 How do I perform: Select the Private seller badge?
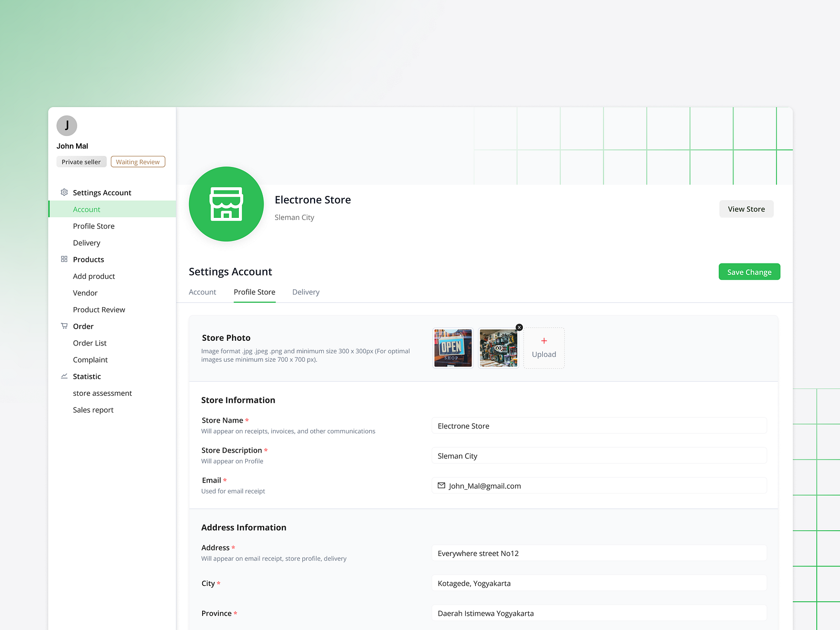click(x=81, y=161)
